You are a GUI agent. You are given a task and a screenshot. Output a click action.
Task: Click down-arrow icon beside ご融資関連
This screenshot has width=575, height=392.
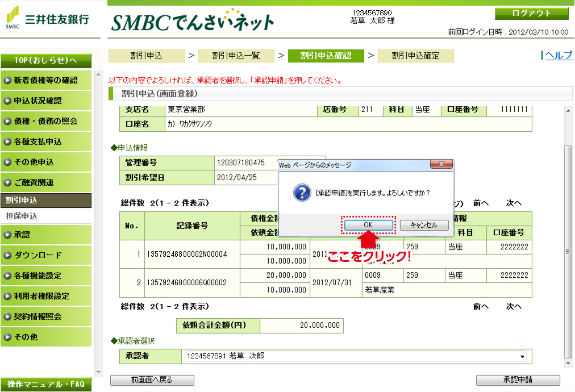coord(7,182)
